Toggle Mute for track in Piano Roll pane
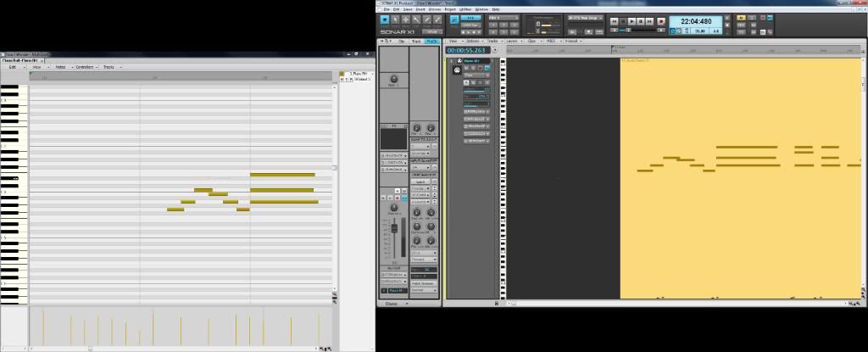 (x=342, y=80)
